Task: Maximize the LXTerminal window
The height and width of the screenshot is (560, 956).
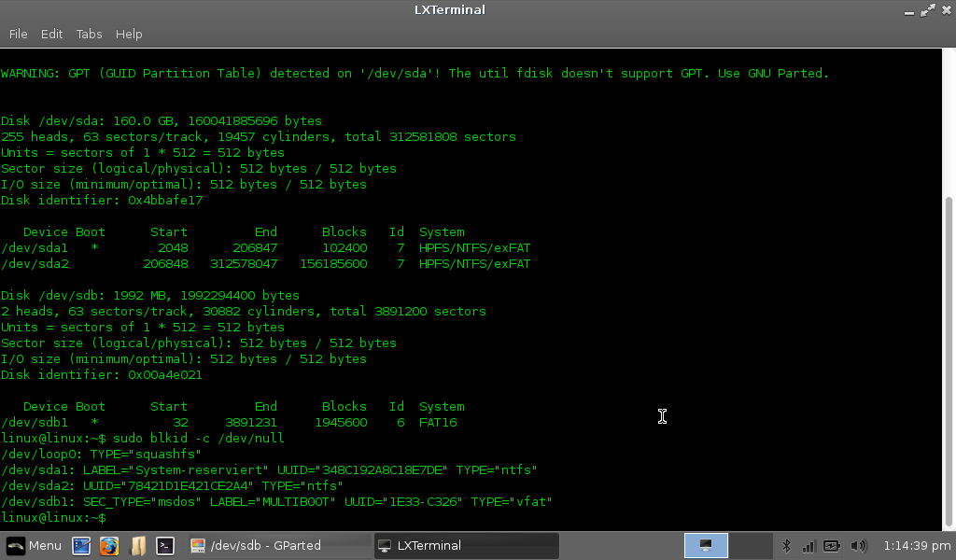Action: (927, 10)
